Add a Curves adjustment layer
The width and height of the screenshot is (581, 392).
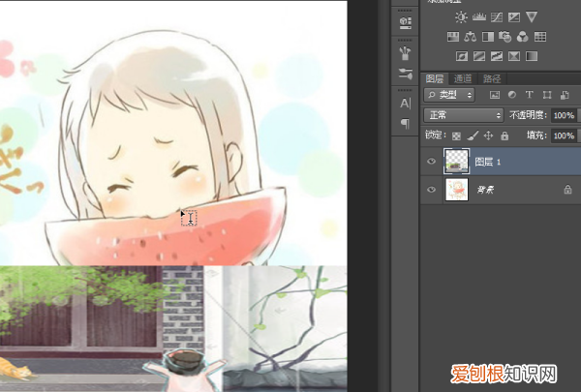coord(496,17)
